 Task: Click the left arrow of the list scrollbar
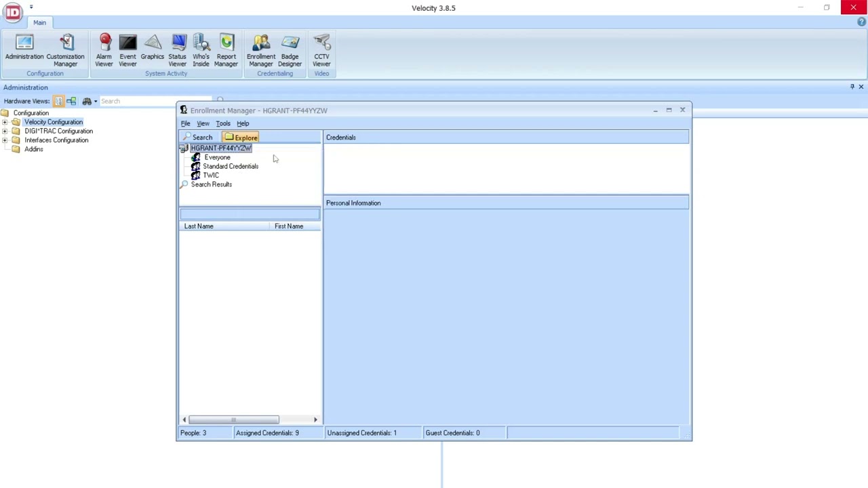(x=184, y=420)
